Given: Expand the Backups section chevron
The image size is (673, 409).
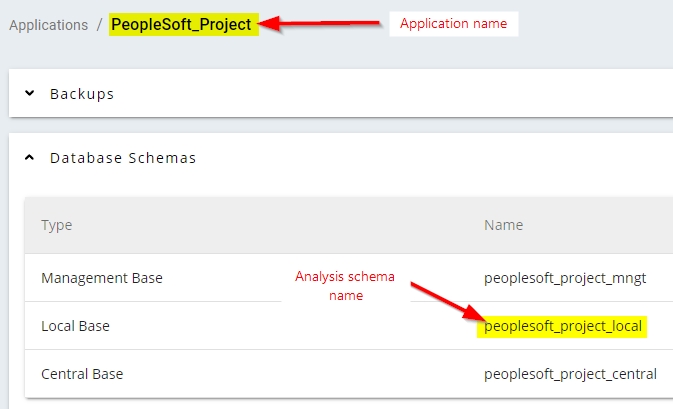Looking at the screenshot, I should tap(30, 94).
